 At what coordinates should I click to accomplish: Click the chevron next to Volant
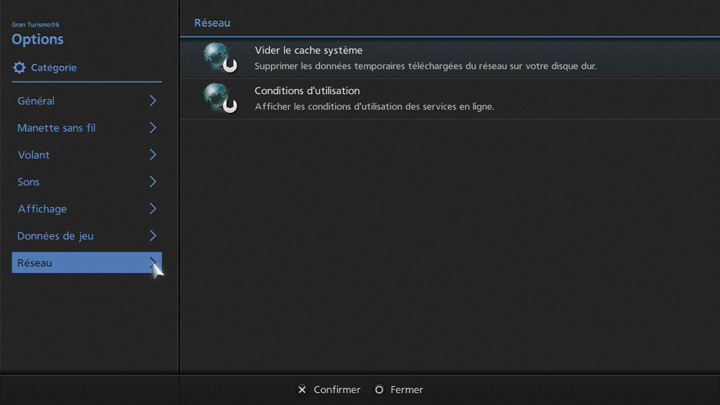(x=153, y=155)
